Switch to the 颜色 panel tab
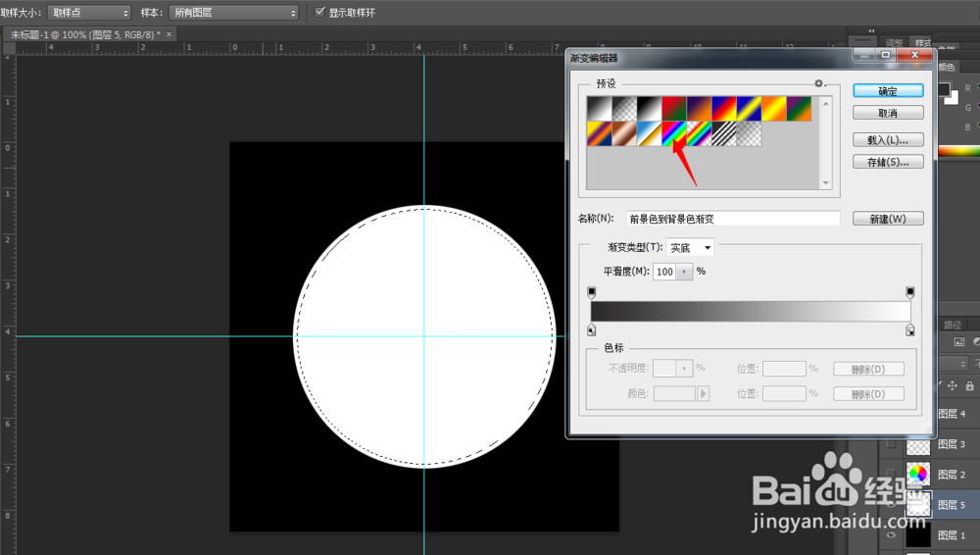This screenshot has width=980, height=555. pos(947,67)
